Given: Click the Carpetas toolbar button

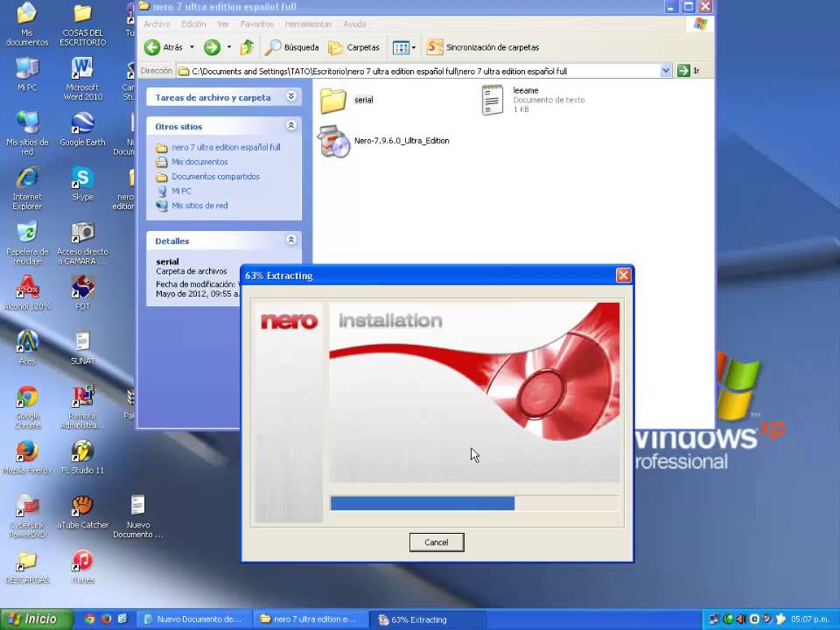Looking at the screenshot, I should tap(353, 47).
